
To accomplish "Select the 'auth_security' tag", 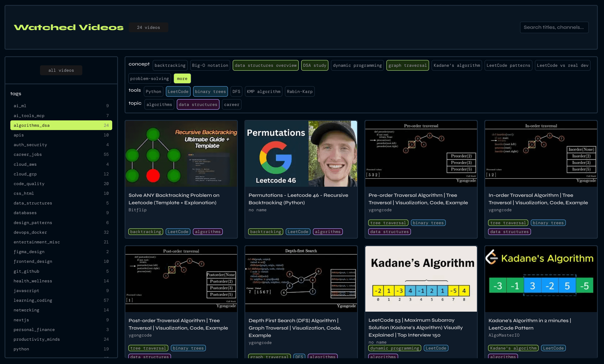I will [x=61, y=145].
